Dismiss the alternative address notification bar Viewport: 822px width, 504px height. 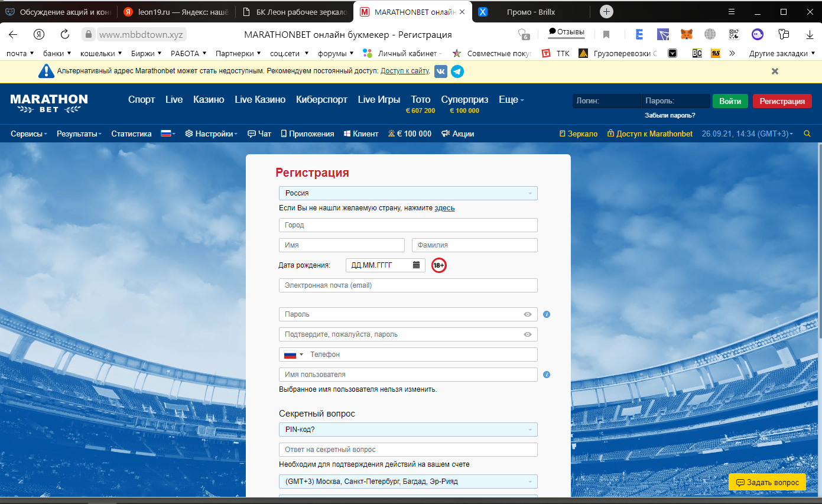(775, 71)
